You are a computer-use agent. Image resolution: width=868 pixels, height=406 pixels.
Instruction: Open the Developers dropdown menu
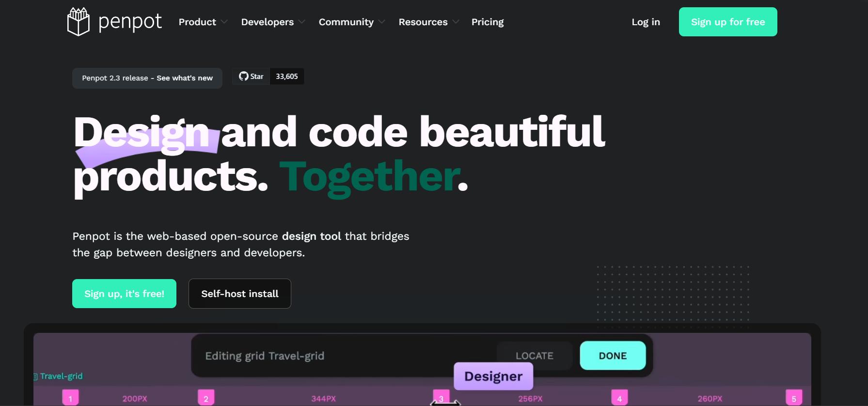pyautogui.click(x=273, y=22)
